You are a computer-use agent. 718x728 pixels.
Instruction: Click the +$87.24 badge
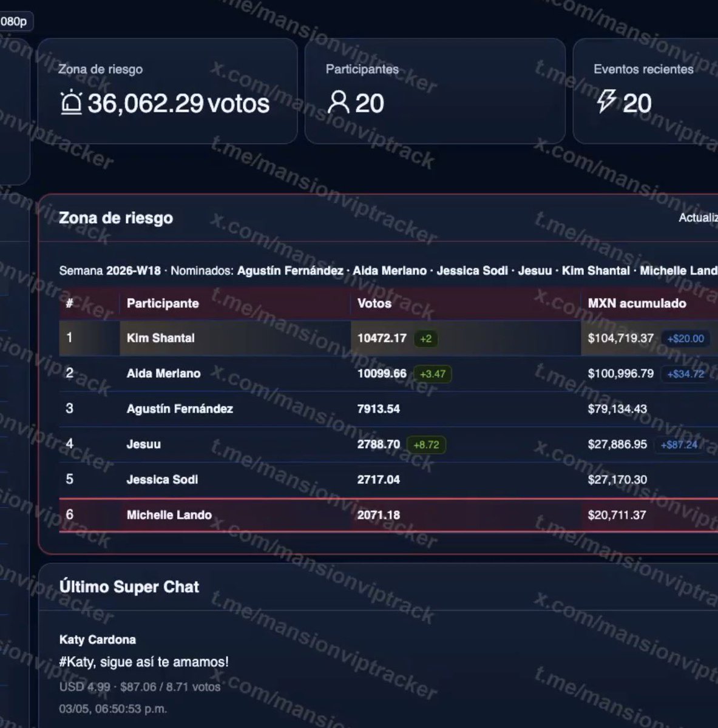(679, 445)
